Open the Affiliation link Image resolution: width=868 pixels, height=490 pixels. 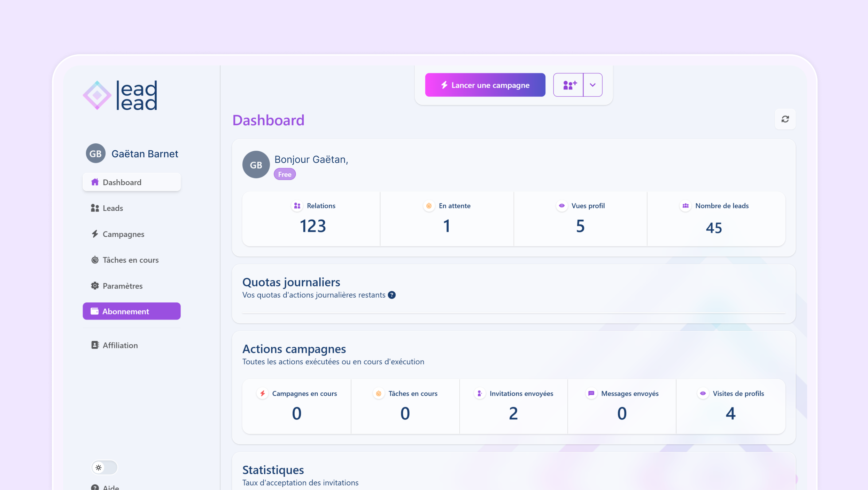coord(120,345)
